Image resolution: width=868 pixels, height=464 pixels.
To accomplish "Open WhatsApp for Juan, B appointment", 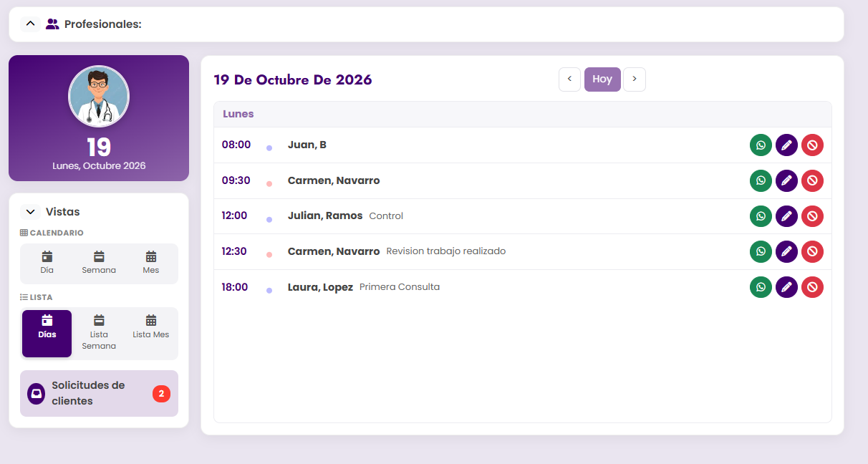I will [761, 145].
